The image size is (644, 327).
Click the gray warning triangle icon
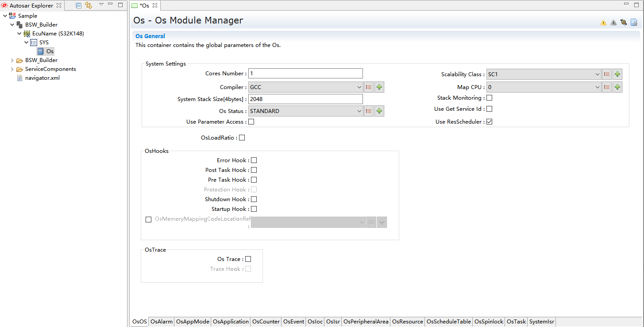(613, 23)
